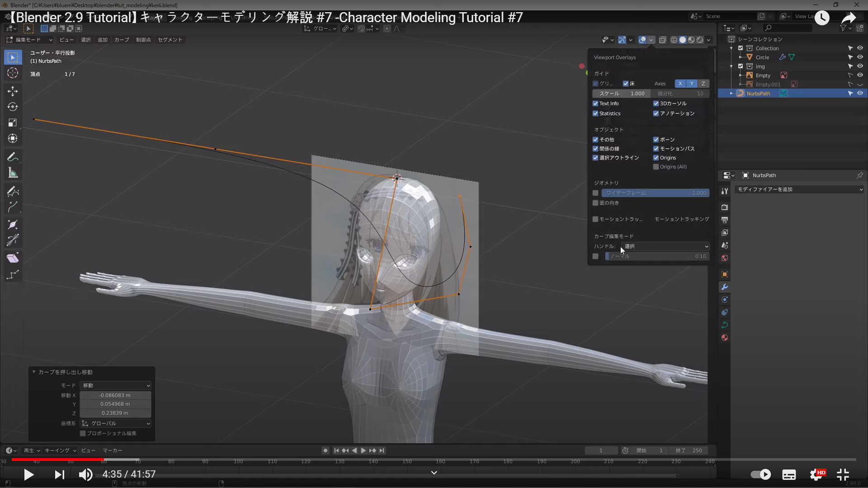The width and height of the screenshot is (868, 488).
Task: Adjust the grid scale slider
Action: 621,94
